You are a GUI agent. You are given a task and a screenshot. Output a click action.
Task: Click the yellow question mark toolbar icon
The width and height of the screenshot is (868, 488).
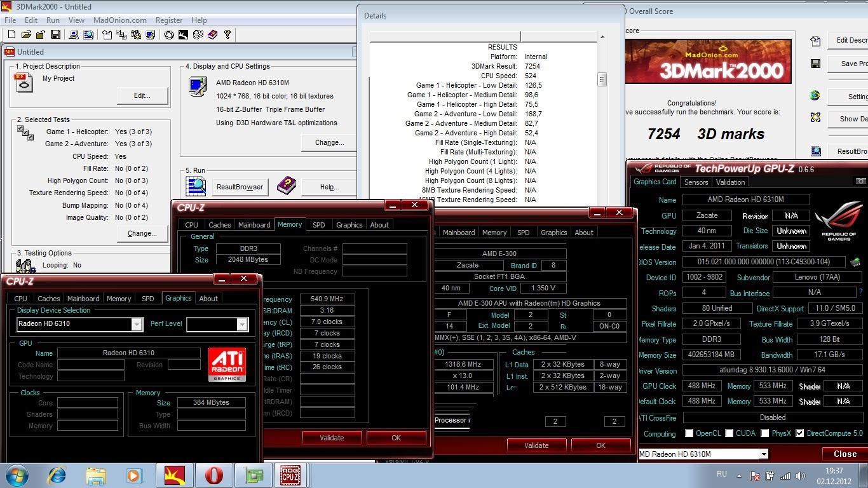pos(227,34)
